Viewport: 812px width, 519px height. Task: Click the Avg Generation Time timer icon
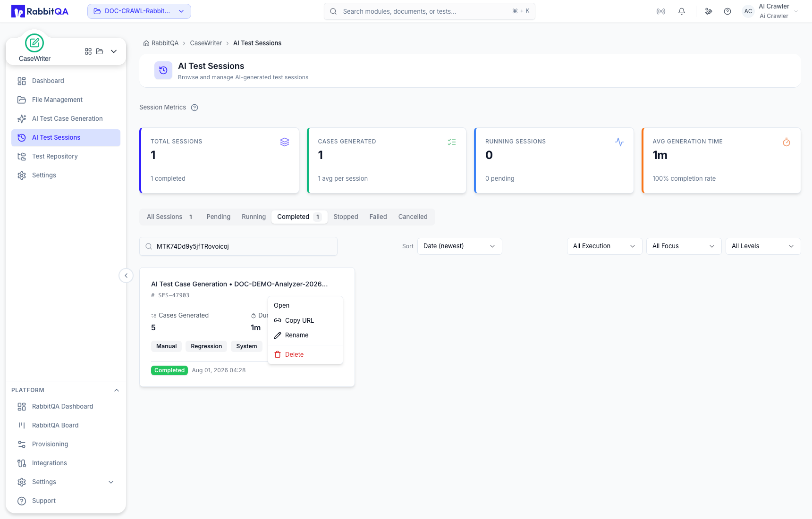pyautogui.click(x=787, y=142)
